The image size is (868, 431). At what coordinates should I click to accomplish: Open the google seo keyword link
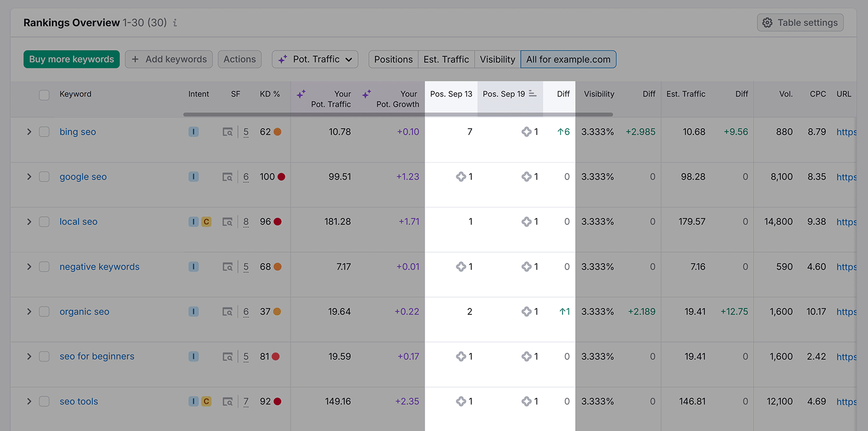pos(83,177)
